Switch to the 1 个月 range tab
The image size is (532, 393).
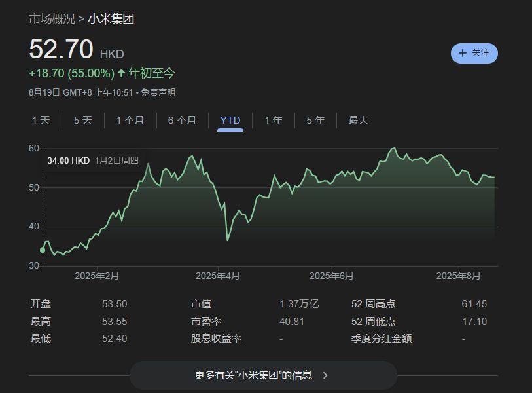coord(130,121)
